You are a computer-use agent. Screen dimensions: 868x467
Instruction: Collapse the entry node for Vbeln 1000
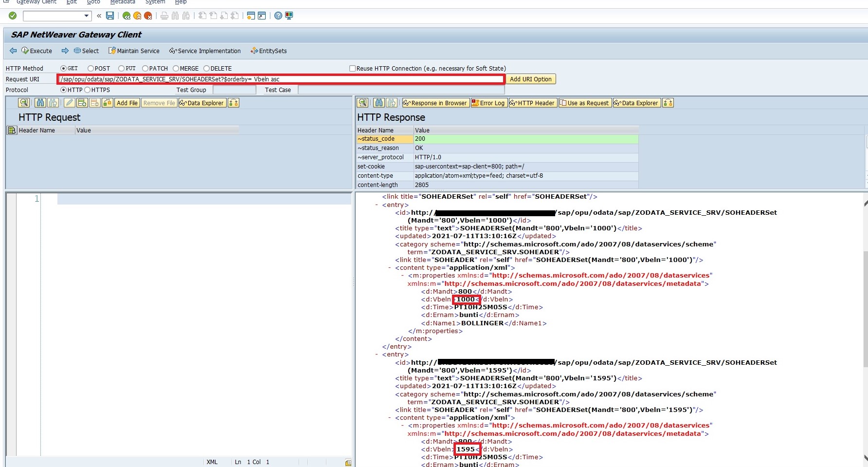pos(376,205)
